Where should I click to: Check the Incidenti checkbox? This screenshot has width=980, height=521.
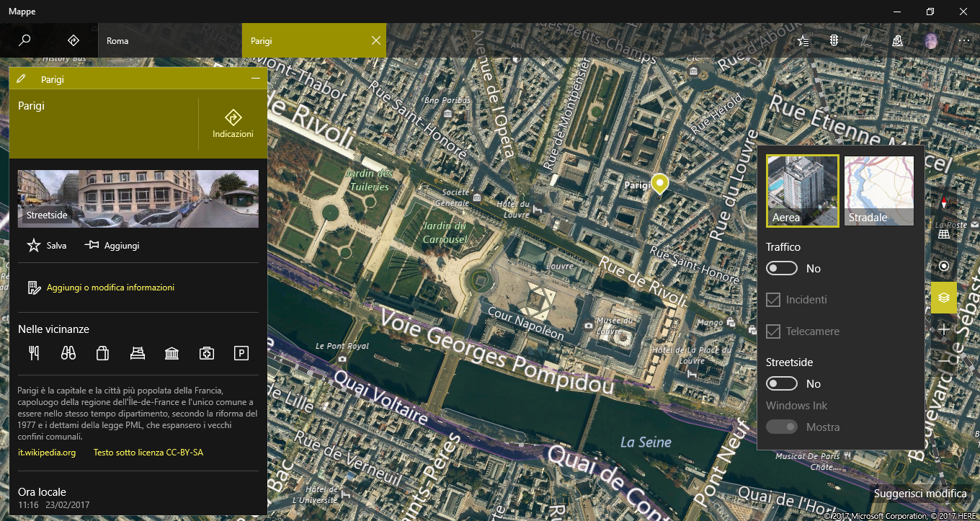[x=773, y=300]
